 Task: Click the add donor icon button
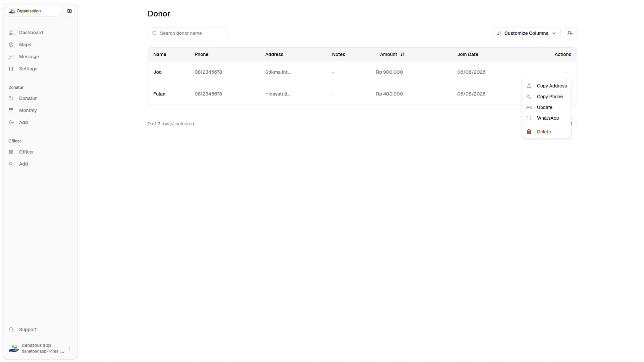[x=570, y=33]
